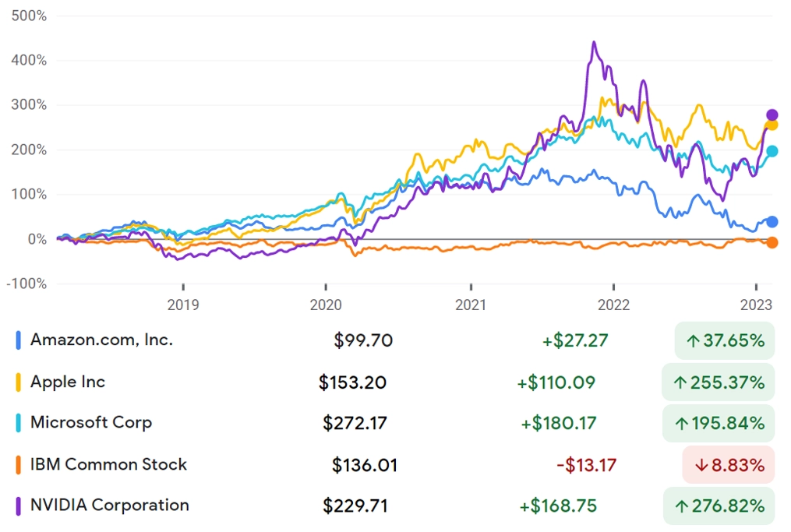Click the cyan Microsoft endpoint dot on chart

coord(772,151)
